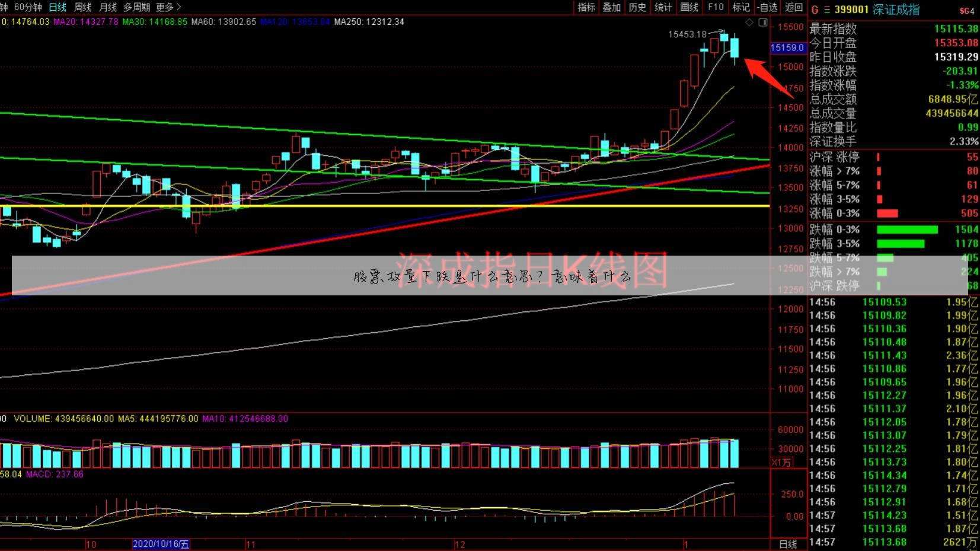This screenshot has width=980, height=551.
Task: Click the 跌幅 0-3% green bar
Action: coord(907,230)
